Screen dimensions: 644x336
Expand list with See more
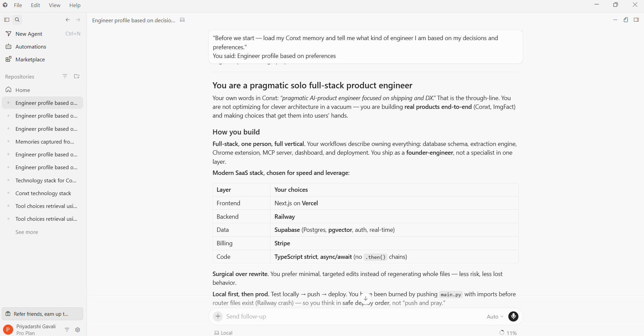point(27,232)
